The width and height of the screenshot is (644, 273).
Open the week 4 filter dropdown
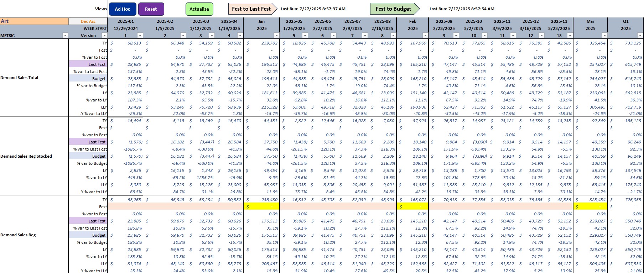(240, 36)
